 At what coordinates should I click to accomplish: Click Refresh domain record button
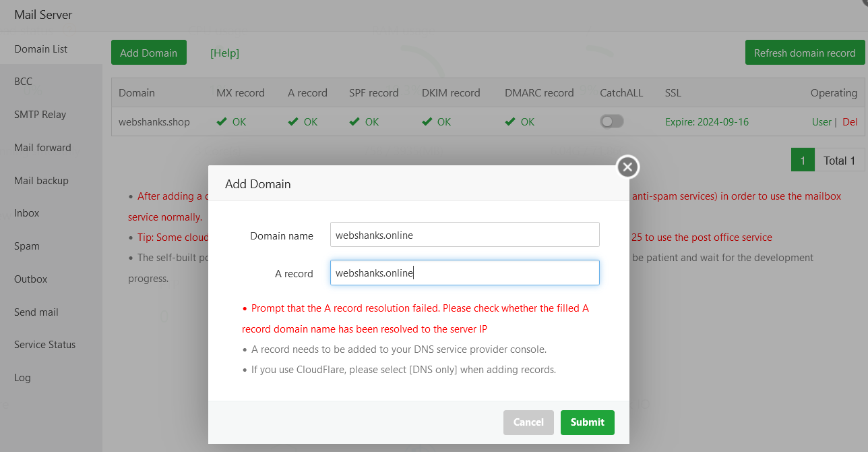pyautogui.click(x=805, y=53)
